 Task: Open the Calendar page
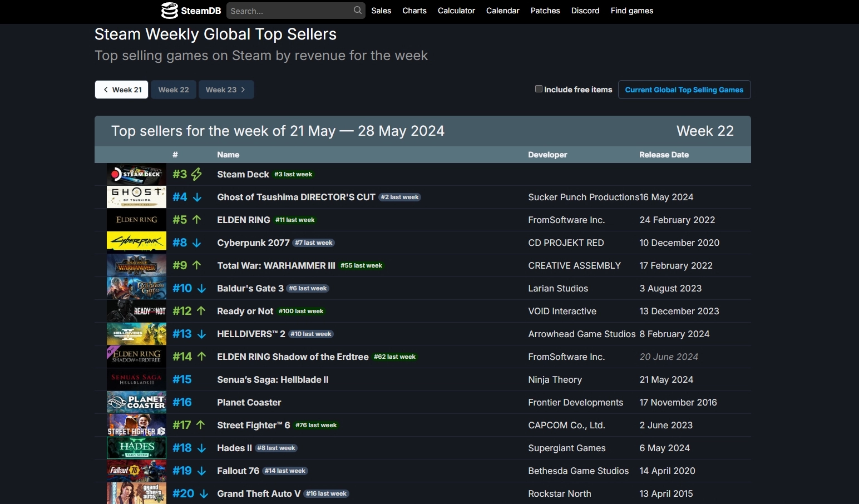click(x=503, y=11)
